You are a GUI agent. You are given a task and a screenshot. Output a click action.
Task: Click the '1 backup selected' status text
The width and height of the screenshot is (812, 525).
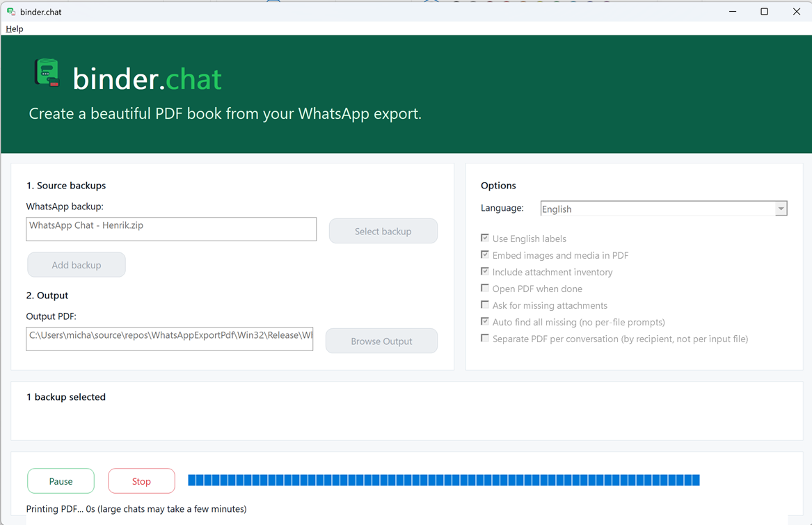(66, 397)
